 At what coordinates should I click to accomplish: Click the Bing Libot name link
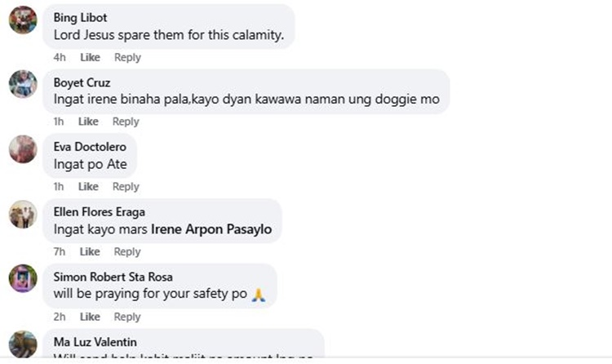click(x=80, y=18)
